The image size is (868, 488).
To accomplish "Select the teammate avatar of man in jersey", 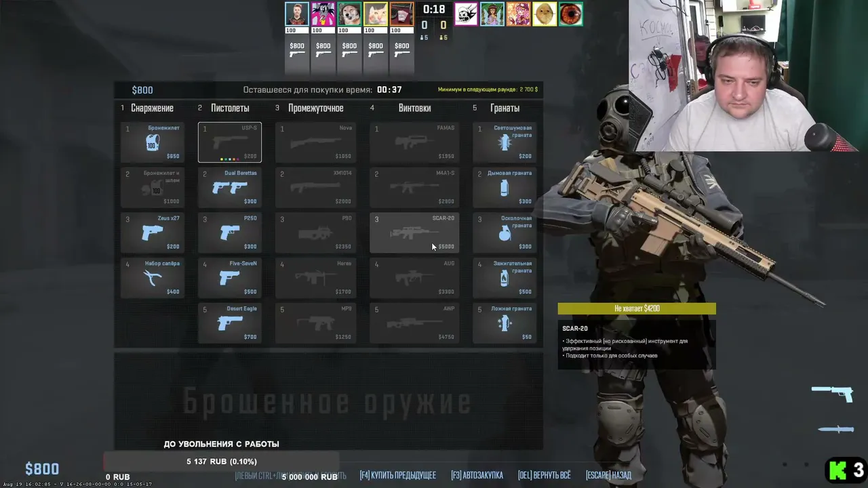I will [297, 14].
